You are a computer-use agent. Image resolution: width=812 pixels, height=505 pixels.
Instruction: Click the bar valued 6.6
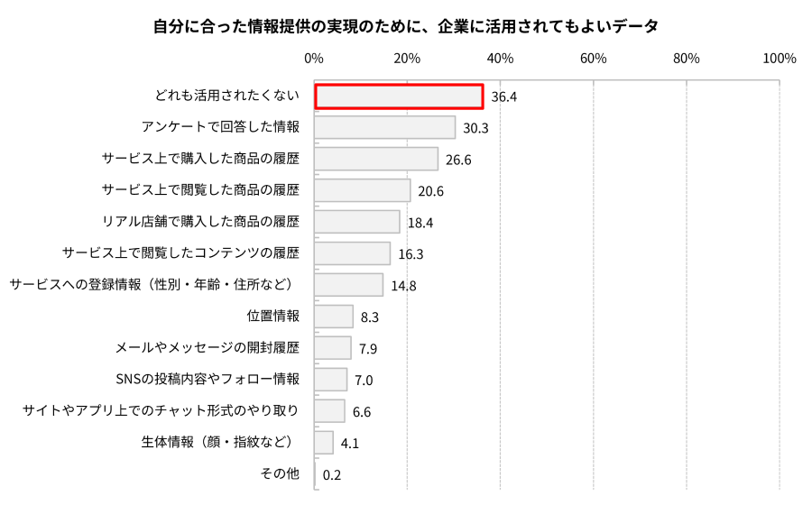tap(329, 411)
